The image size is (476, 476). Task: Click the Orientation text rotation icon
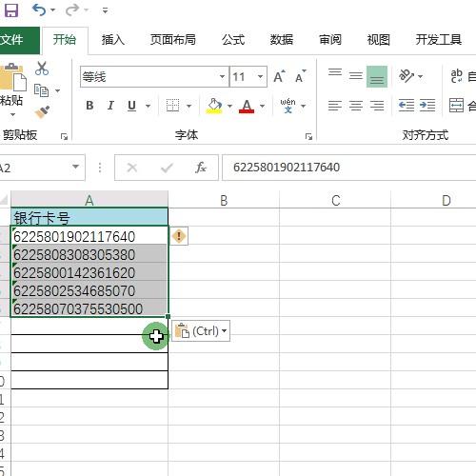[407, 76]
